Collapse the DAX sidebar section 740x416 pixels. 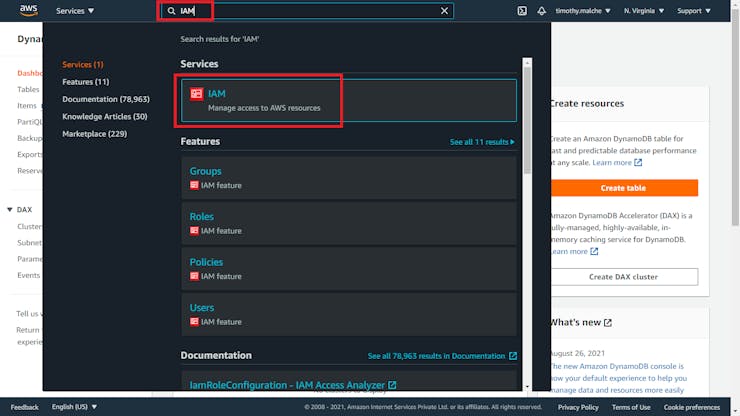[9, 210]
